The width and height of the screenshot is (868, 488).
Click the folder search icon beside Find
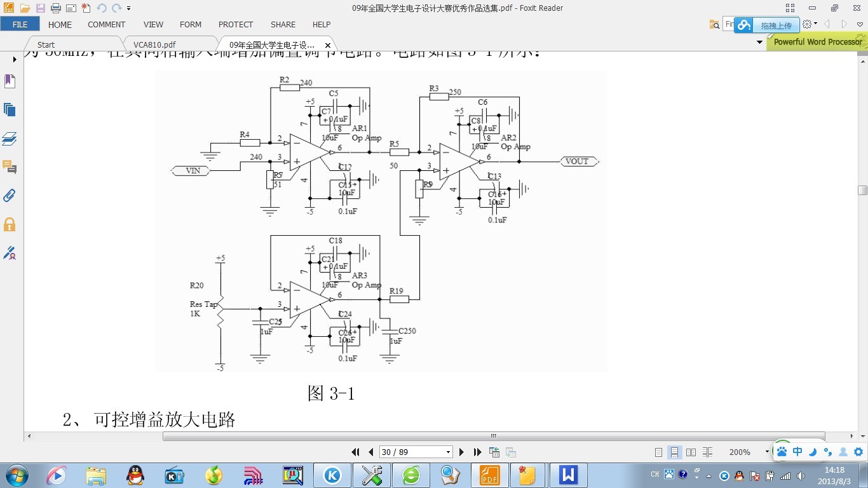point(715,24)
